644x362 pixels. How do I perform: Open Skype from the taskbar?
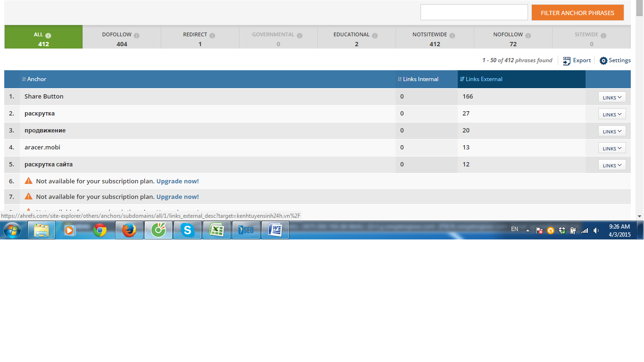pyautogui.click(x=188, y=230)
